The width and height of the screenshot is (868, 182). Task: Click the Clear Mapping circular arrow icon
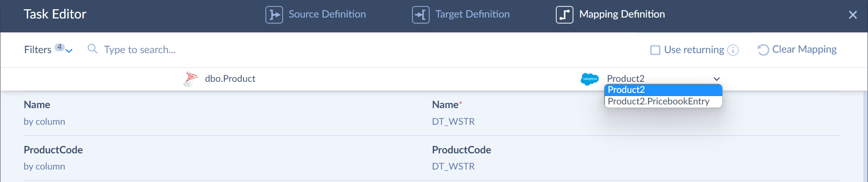point(763,49)
